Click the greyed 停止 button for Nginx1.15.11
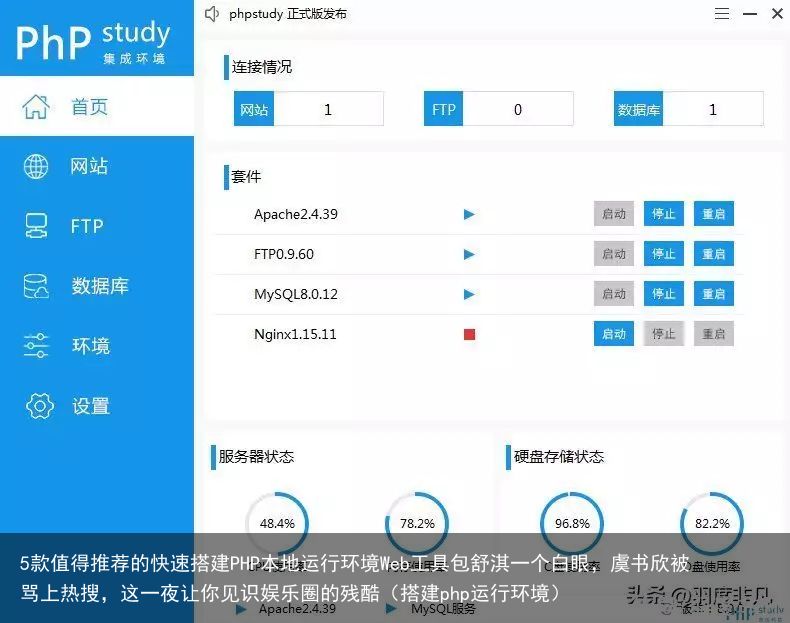This screenshot has height=623, width=790. (x=664, y=333)
